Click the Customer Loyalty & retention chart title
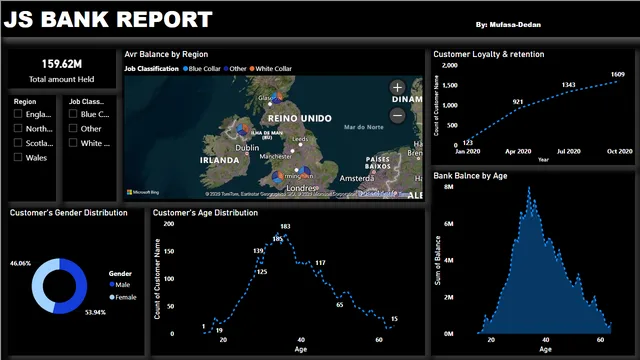The height and width of the screenshot is (360, 640). point(489,54)
